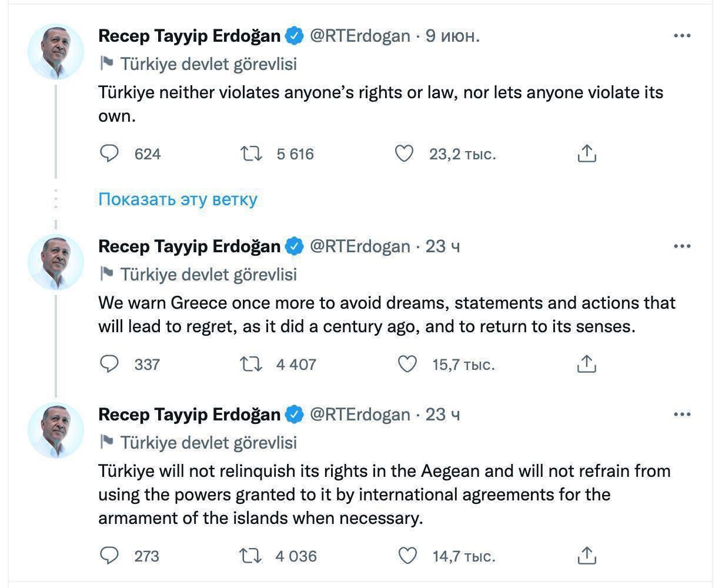The width and height of the screenshot is (722, 588).
Task: Like the Aegean islands tweet
Action: 407,556
